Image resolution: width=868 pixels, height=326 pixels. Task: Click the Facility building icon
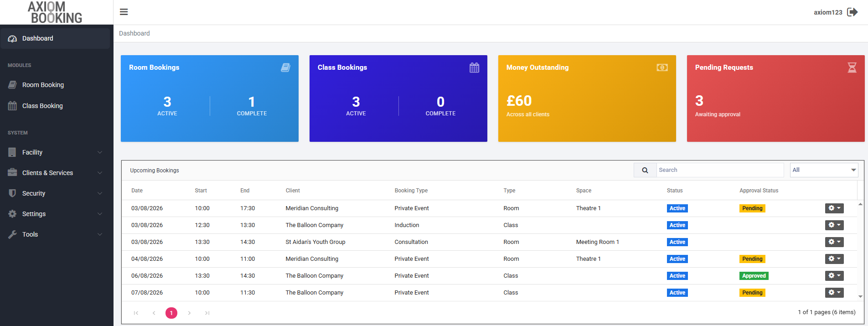coord(12,152)
